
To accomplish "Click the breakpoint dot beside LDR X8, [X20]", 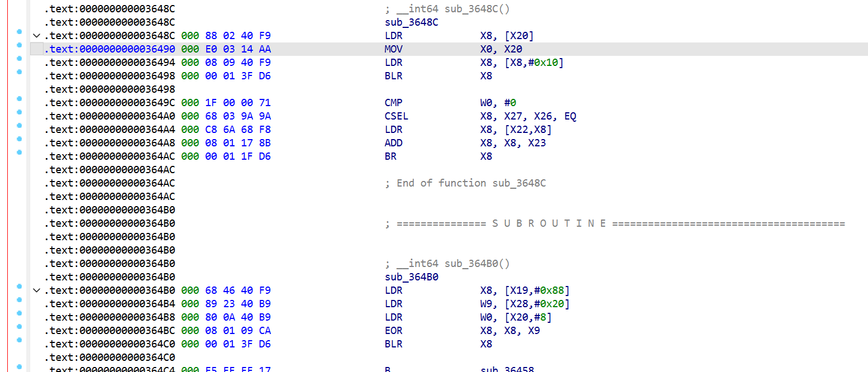I will [x=20, y=31].
